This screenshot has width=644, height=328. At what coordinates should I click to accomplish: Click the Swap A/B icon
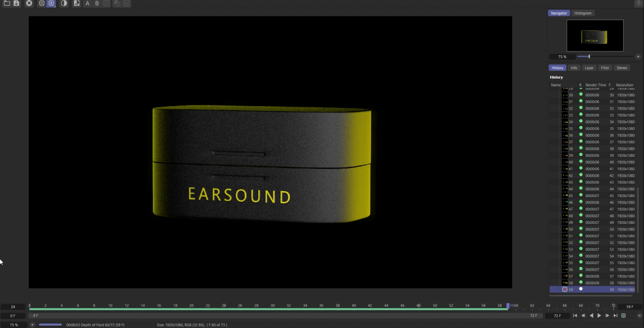(x=106, y=3)
